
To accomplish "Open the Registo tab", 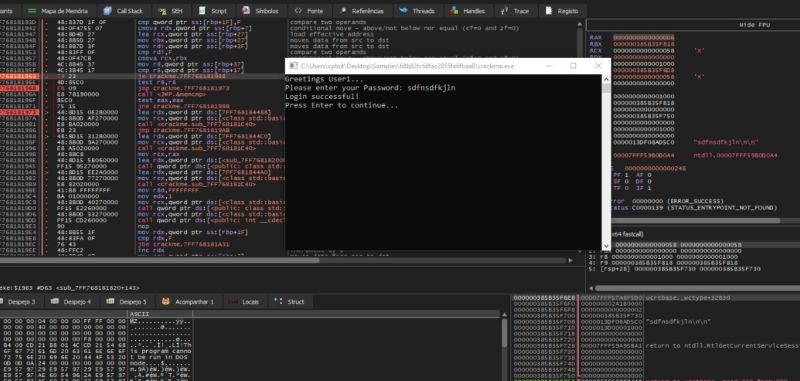I will tap(562, 11).
